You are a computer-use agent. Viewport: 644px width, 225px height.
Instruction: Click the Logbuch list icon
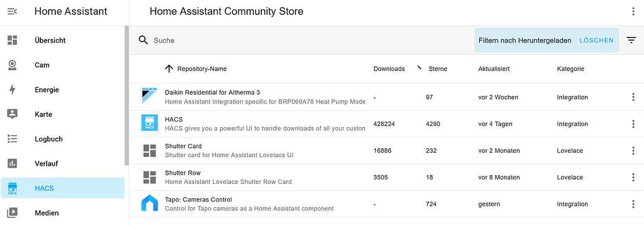tap(12, 139)
